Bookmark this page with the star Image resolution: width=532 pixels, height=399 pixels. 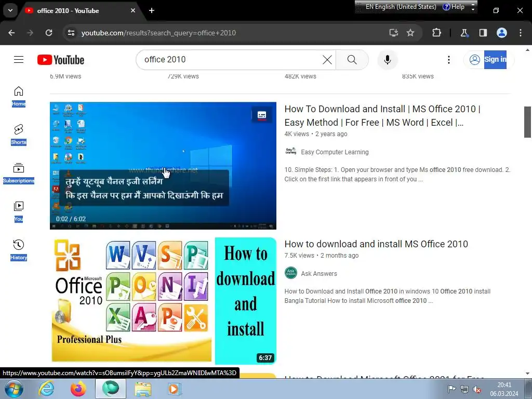click(410, 33)
